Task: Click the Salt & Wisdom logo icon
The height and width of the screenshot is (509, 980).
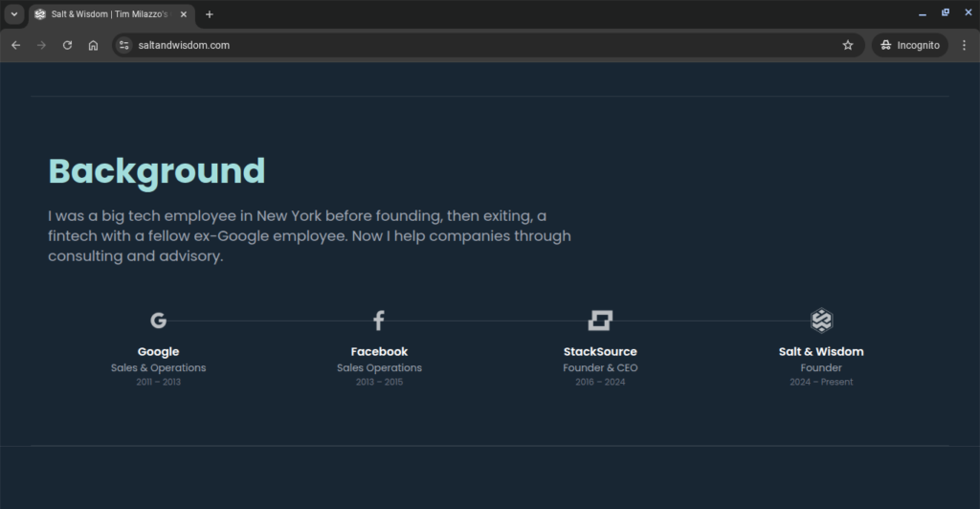Action: 821,321
